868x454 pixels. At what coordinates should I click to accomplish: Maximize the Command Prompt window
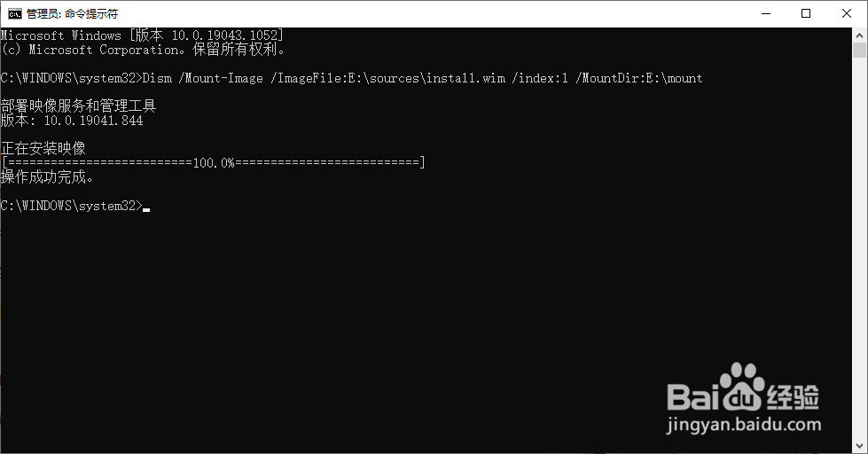(806, 14)
